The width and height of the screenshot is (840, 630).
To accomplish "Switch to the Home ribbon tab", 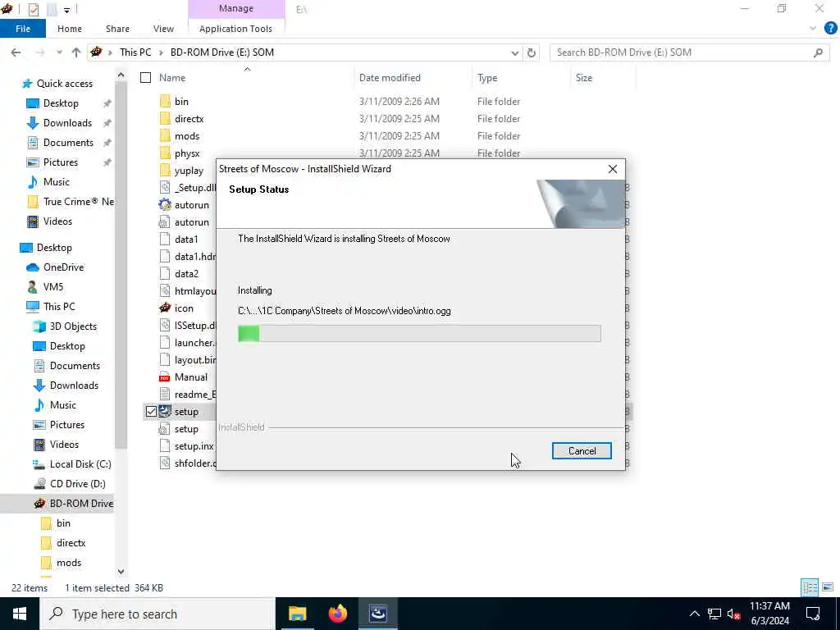I will [70, 29].
